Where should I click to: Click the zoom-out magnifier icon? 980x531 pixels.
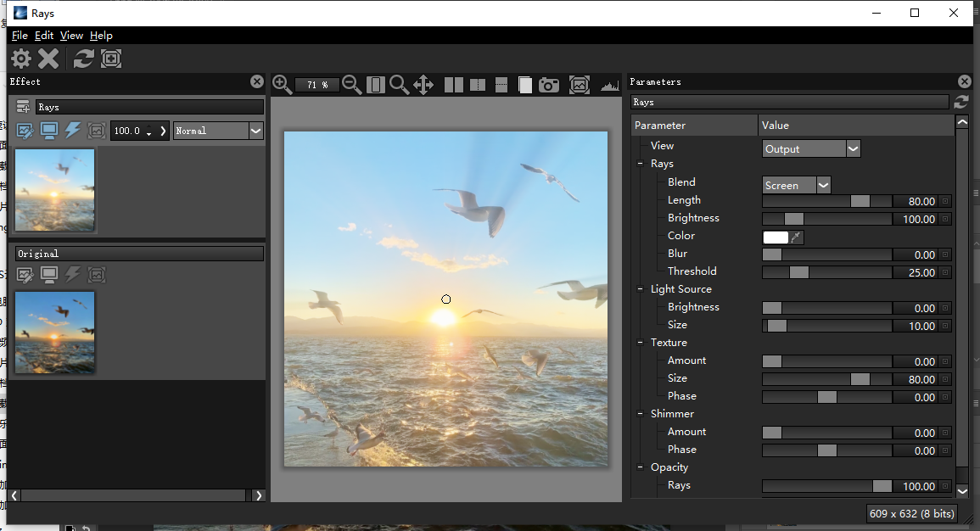click(351, 85)
